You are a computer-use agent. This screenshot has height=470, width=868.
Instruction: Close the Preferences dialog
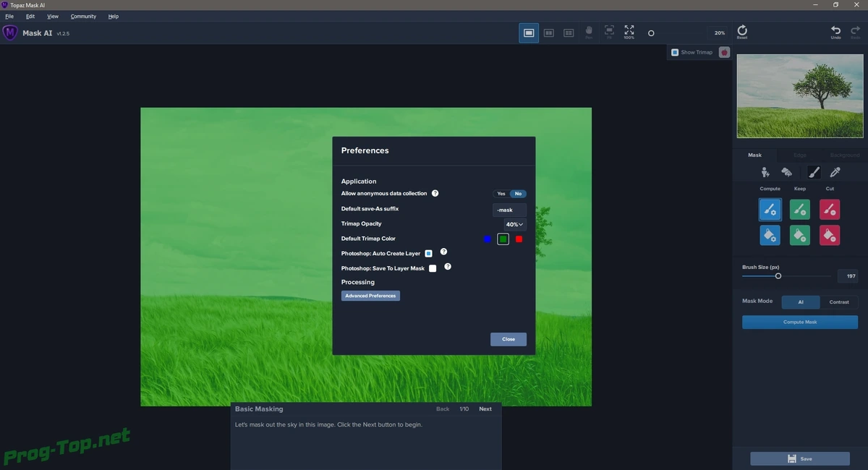(x=509, y=339)
